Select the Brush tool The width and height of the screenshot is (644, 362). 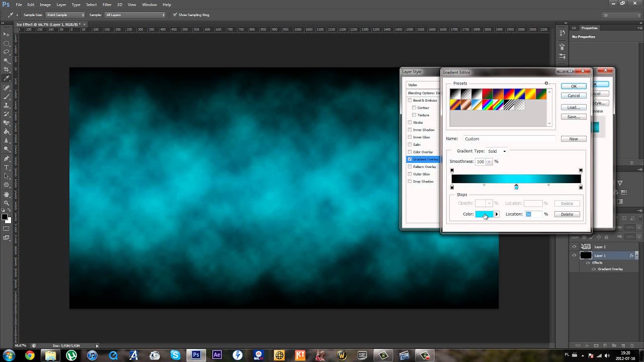(x=7, y=96)
